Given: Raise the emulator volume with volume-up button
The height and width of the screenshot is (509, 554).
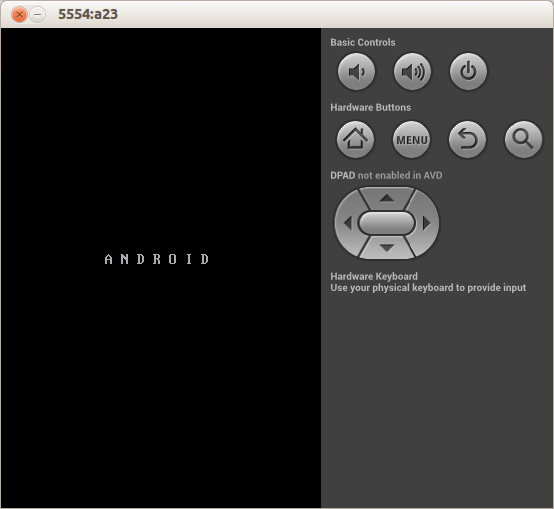Looking at the screenshot, I should click(x=412, y=71).
